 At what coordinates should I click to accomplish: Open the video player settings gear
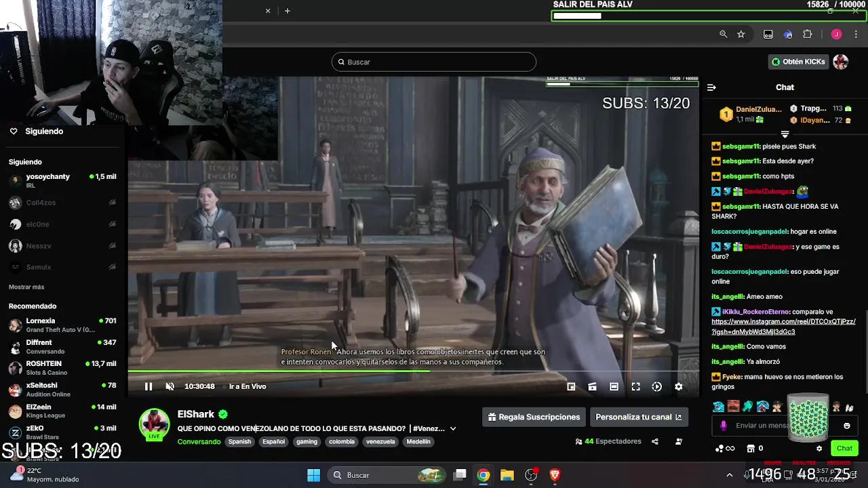pos(679,386)
